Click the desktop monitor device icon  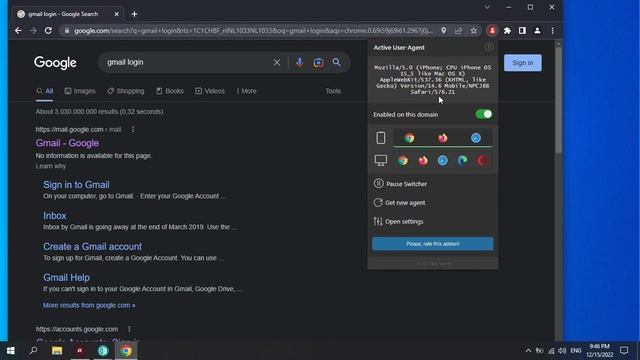[x=380, y=160]
